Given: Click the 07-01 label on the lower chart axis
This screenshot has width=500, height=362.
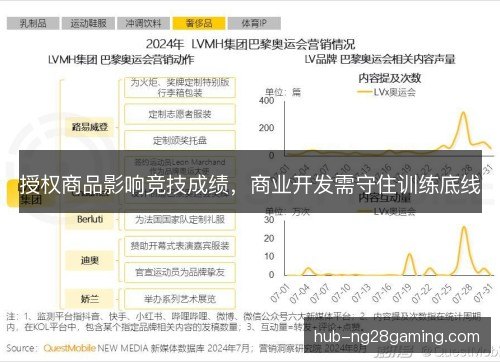Looking at the screenshot, I should click(280, 293).
